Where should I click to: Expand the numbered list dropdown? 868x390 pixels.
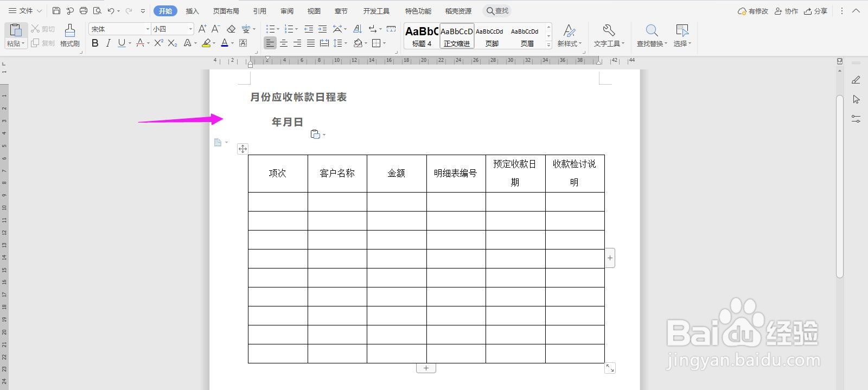(297, 29)
